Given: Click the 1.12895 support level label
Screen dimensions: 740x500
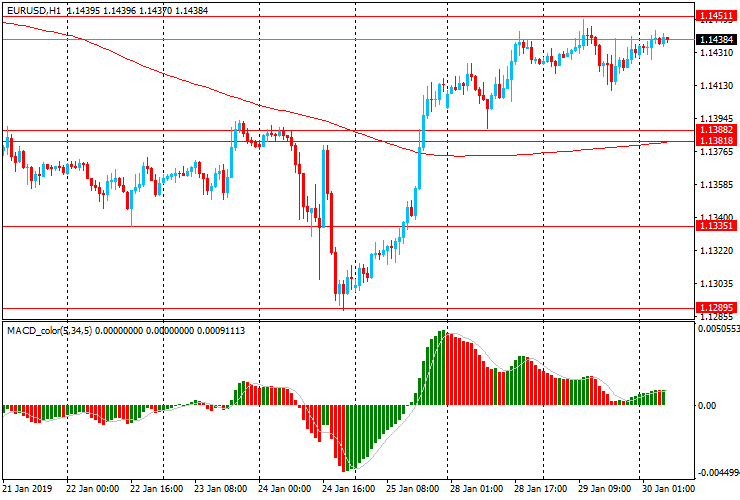Looking at the screenshot, I should click(717, 308).
